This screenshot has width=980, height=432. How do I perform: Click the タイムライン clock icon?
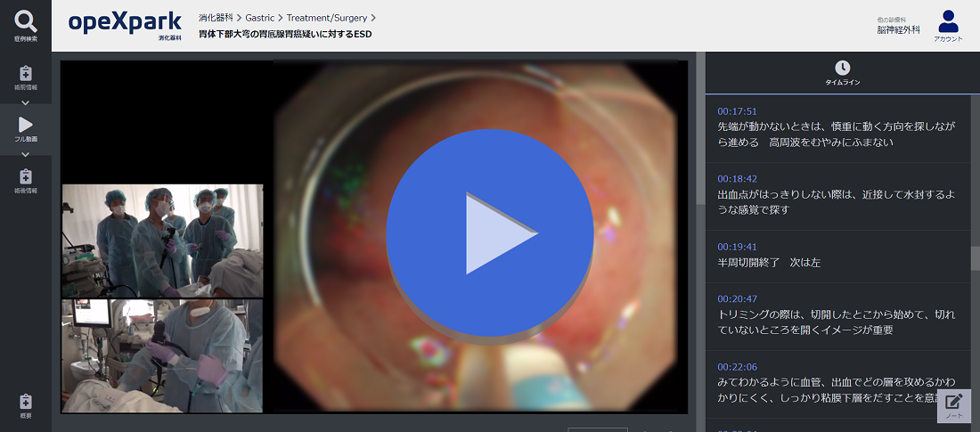coord(843,68)
